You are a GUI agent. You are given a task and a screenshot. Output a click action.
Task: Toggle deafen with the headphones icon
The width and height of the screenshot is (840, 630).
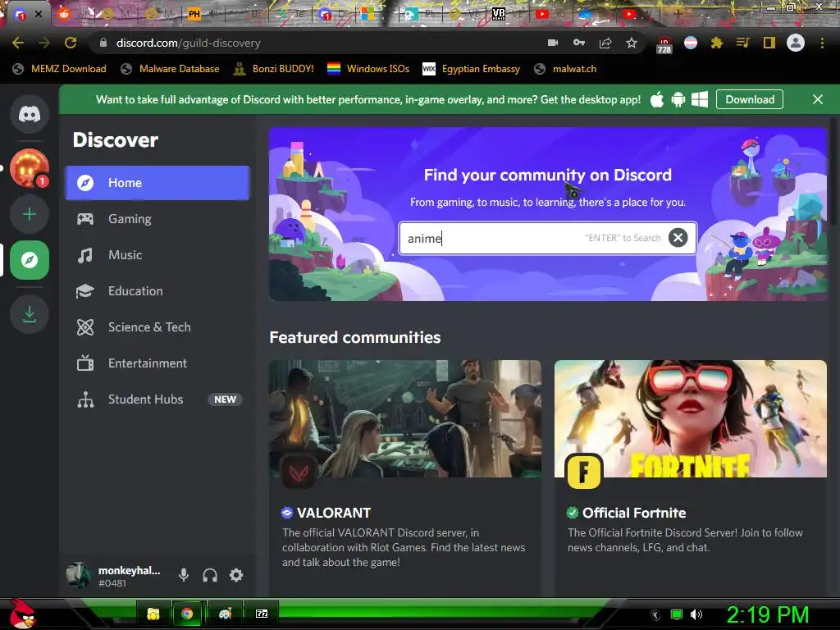click(x=210, y=575)
